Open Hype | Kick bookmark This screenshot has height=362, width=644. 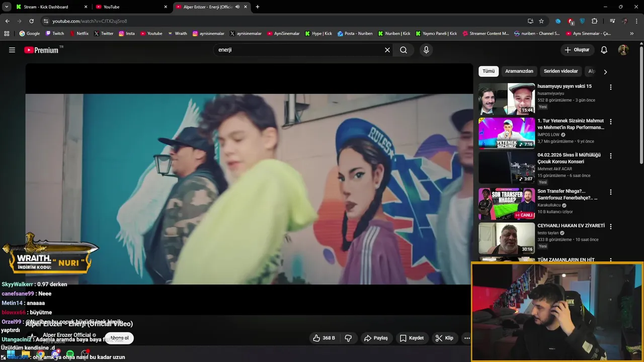[318, 34]
